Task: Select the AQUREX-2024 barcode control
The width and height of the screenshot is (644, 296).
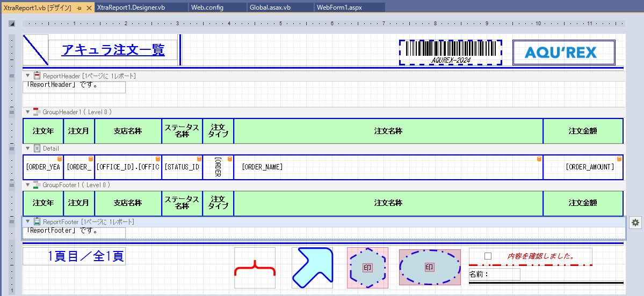Action: (450, 52)
